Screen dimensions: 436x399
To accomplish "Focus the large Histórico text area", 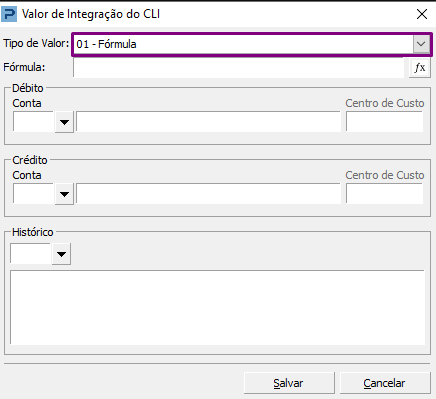I will point(218,308).
